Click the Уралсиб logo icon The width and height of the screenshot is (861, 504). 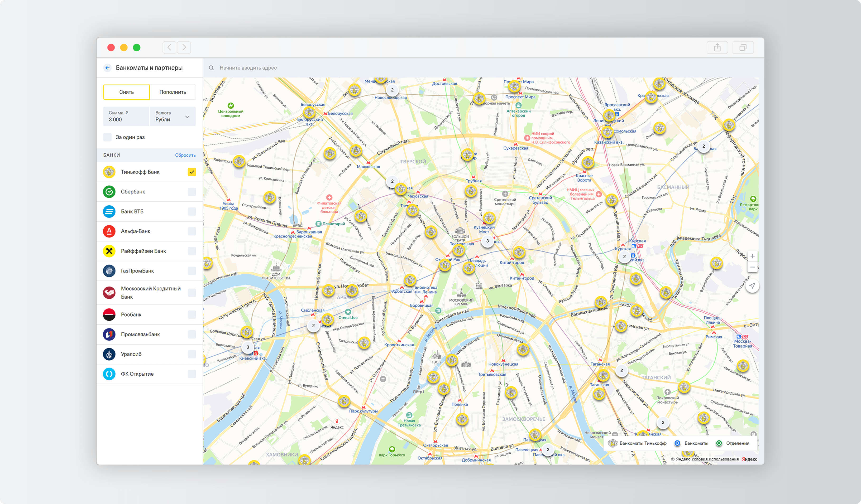[109, 354]
